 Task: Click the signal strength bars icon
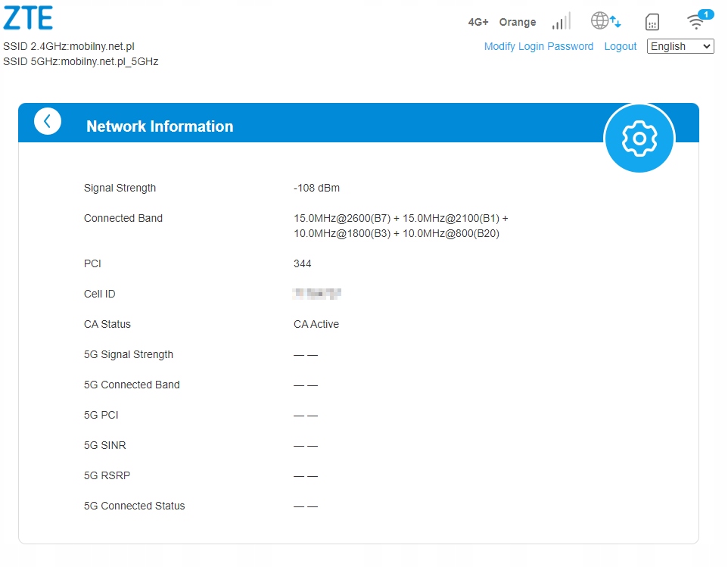coord(561,21)
